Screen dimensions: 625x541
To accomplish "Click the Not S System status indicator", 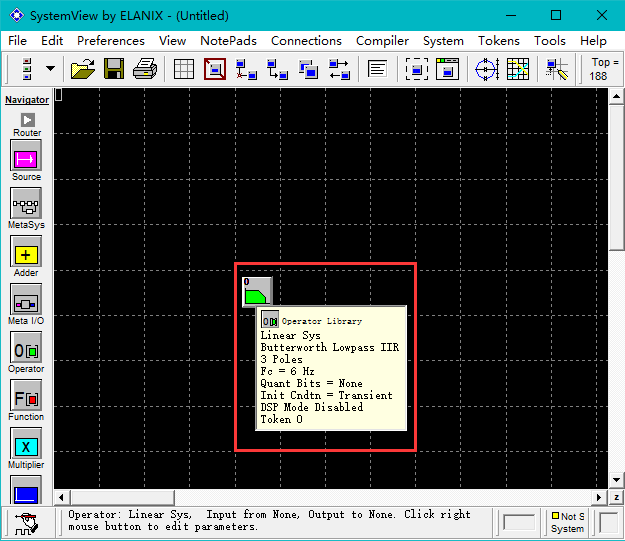I will [x=567, y=522].
